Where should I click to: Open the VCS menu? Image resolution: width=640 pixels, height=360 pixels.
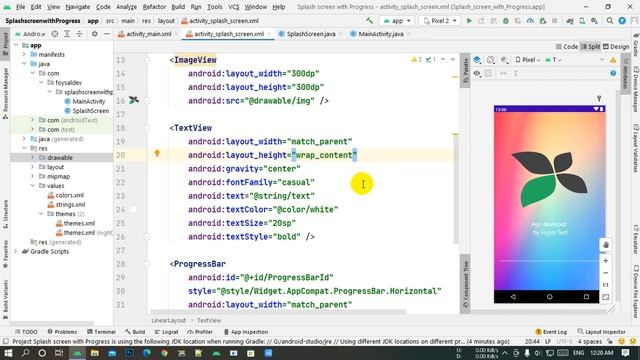pos(233,7)
